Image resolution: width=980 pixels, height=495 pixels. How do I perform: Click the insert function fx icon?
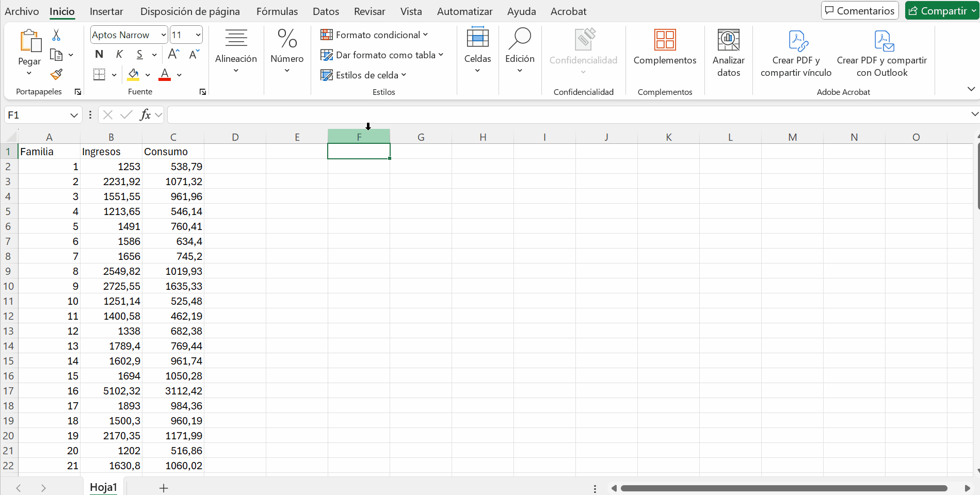point(145,114)
